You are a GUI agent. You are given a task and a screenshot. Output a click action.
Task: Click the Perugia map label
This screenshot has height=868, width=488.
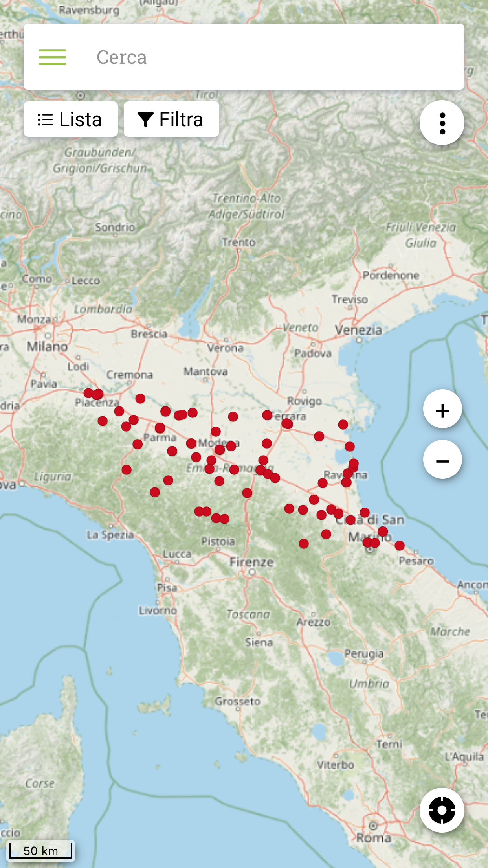point(364,654)
